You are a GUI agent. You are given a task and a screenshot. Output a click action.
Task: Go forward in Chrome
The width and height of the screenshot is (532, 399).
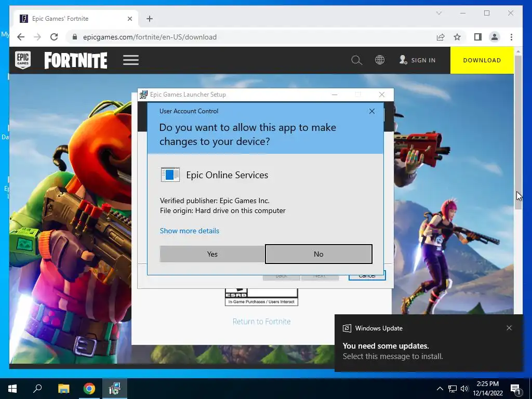[37, 37]
